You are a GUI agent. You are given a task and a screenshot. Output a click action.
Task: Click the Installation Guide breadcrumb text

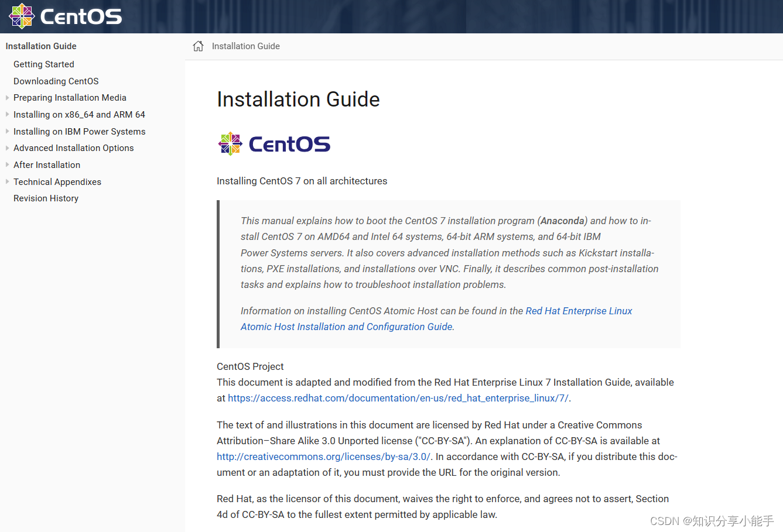(246, 46)
